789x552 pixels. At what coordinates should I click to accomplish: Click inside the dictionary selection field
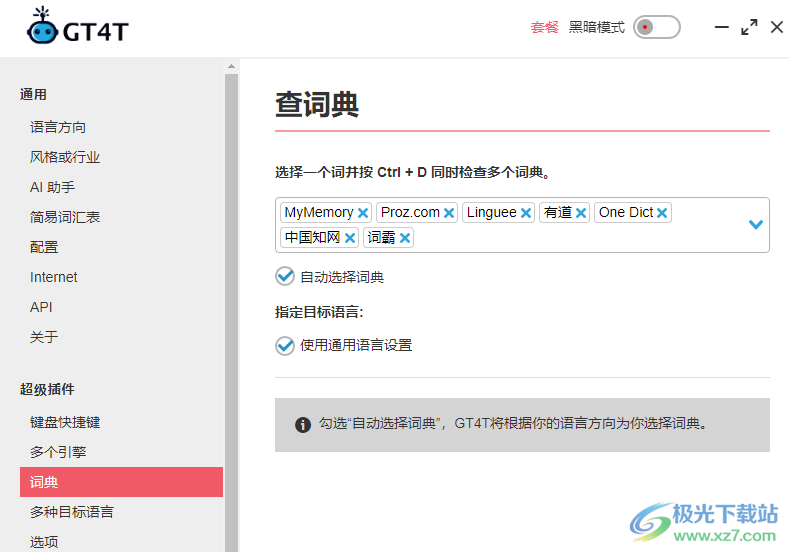pos(522,225)
